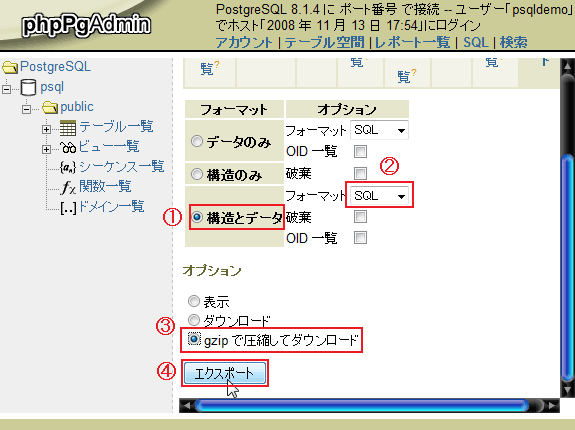
Task: Click the PostgreSQL folder icon in tree
Action: click(10, 67)
